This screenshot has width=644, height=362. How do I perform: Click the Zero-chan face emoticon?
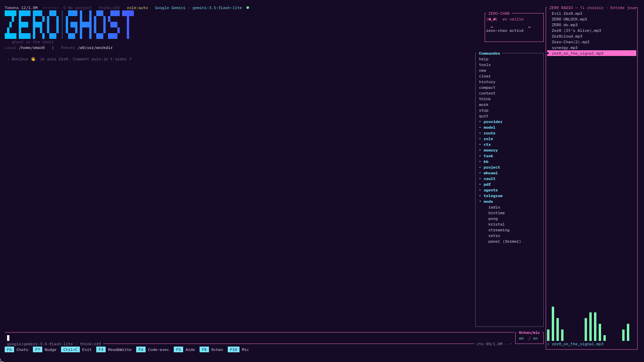click(492, 19)
